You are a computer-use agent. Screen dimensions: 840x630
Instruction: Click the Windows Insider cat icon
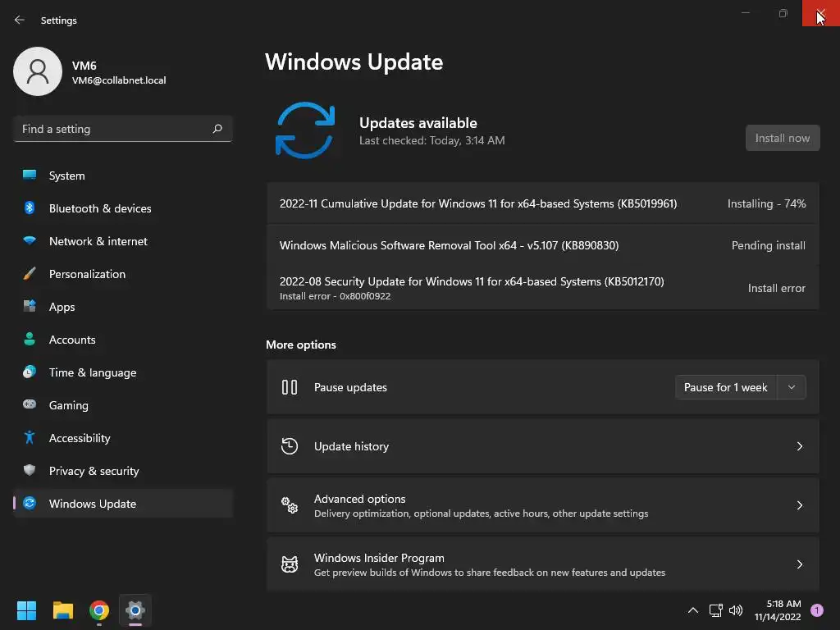(290, 564)
